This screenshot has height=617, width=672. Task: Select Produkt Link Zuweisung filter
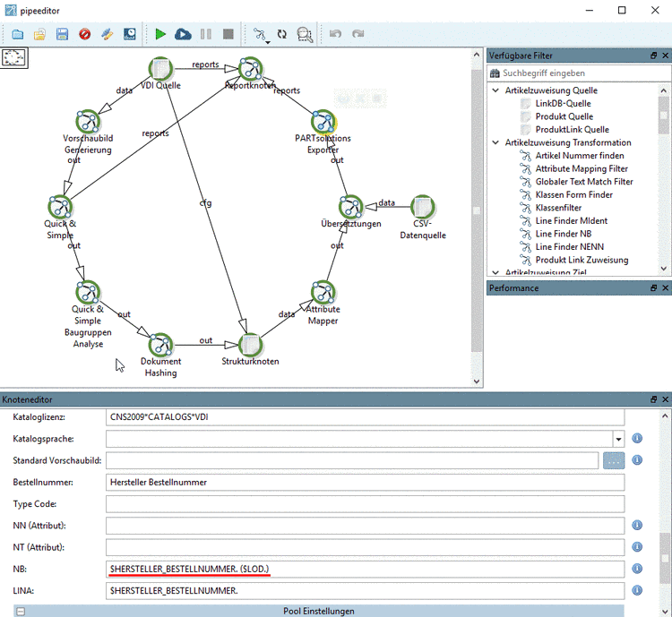[x=582, y=260]
